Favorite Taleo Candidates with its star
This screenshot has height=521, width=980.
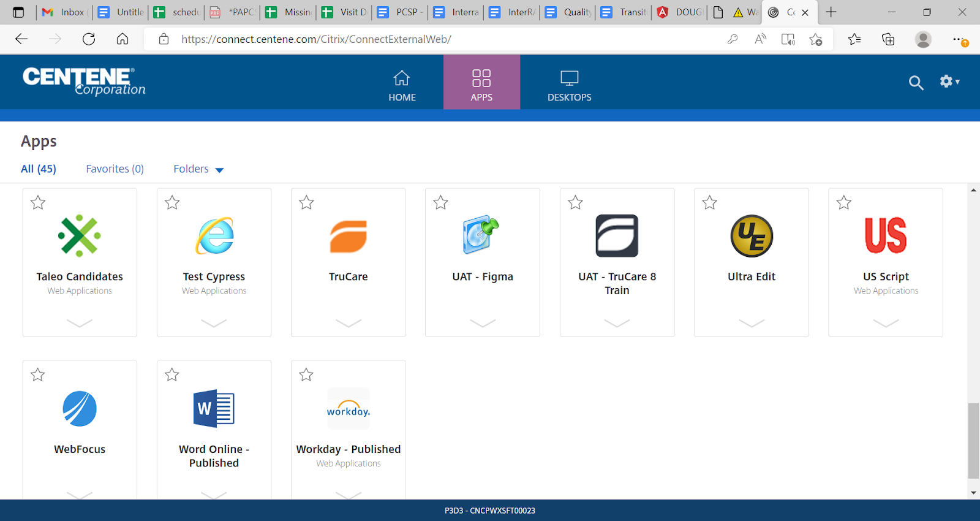[x=38, y=202]
